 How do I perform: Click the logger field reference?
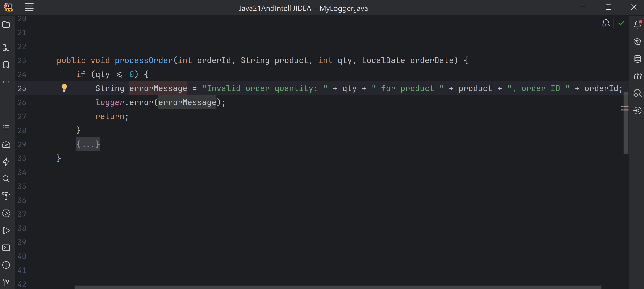pos(110,102)
